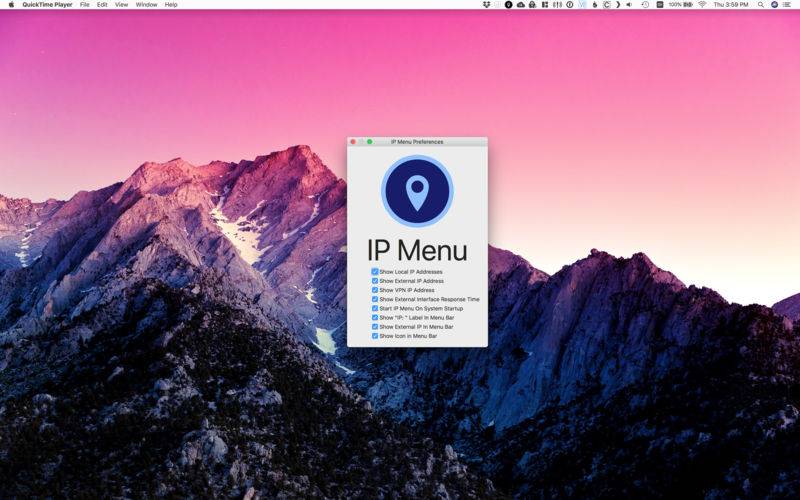Open the Window menu
Screen dimensions: 800x500
pyautogui.click(x=146, y=5)
